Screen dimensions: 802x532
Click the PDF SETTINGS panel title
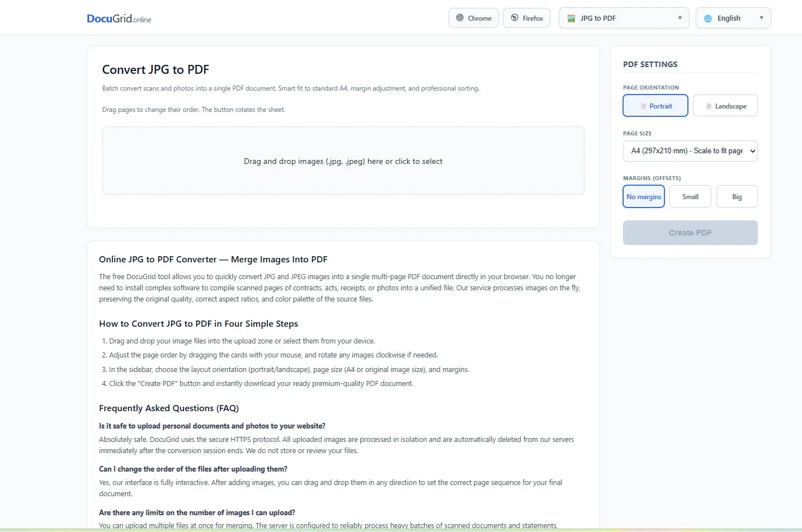click(650, 64)
